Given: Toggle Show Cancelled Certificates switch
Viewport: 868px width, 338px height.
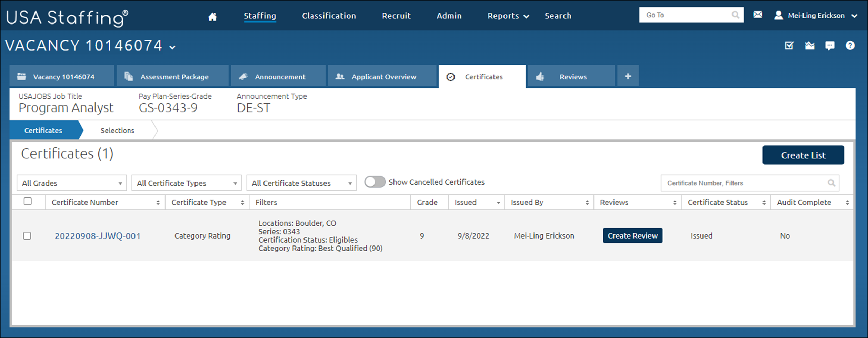Looking at the screenshot, I should [x=375, y=182].
